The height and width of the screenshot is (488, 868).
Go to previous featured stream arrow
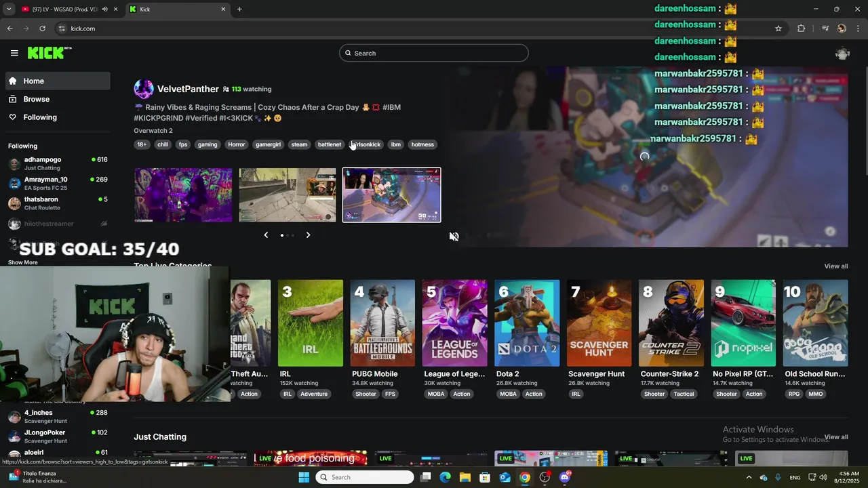(266, 235)
